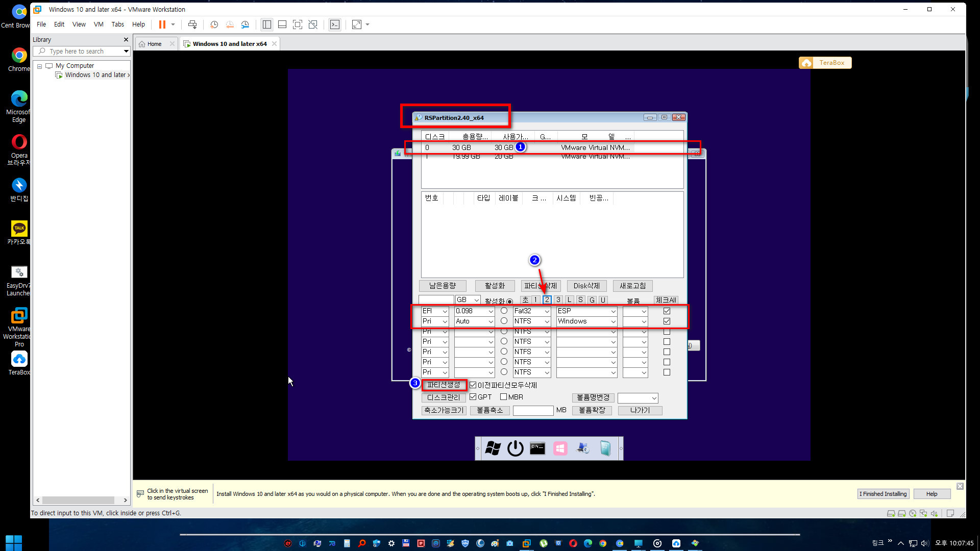Image resolution: width=980 pixels, height=551 pixels.
Task: Switch to Unity mode icon
Action: 313,24
